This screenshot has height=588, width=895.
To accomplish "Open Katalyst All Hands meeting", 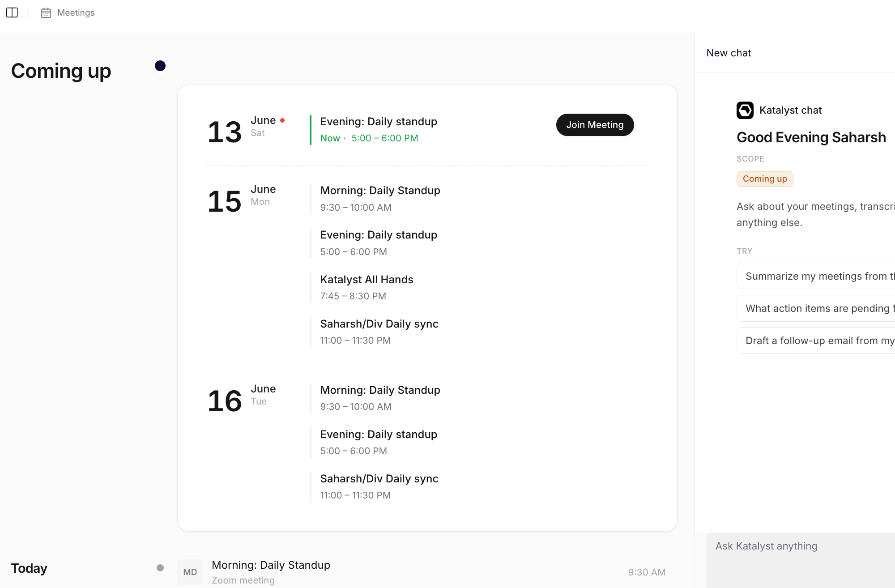I will click(x=367, y=280).
